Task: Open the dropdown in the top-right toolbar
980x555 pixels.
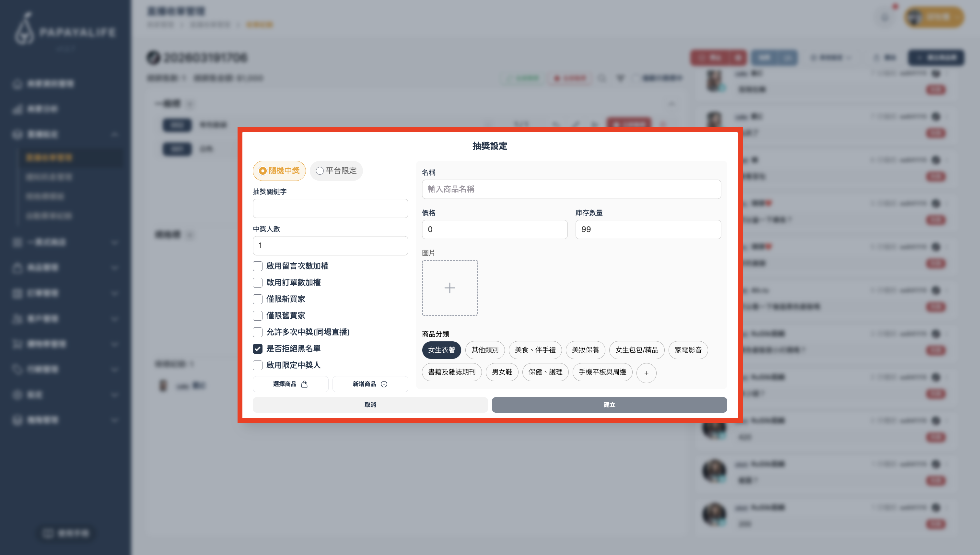Action: coord(833,58)
